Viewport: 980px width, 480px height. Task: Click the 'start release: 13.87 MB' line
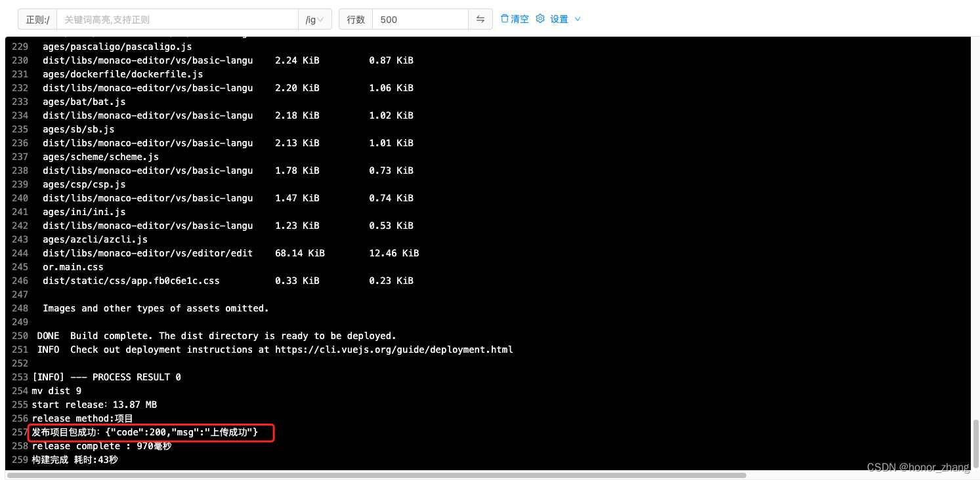pyautogui.click(x=95, y=405)
